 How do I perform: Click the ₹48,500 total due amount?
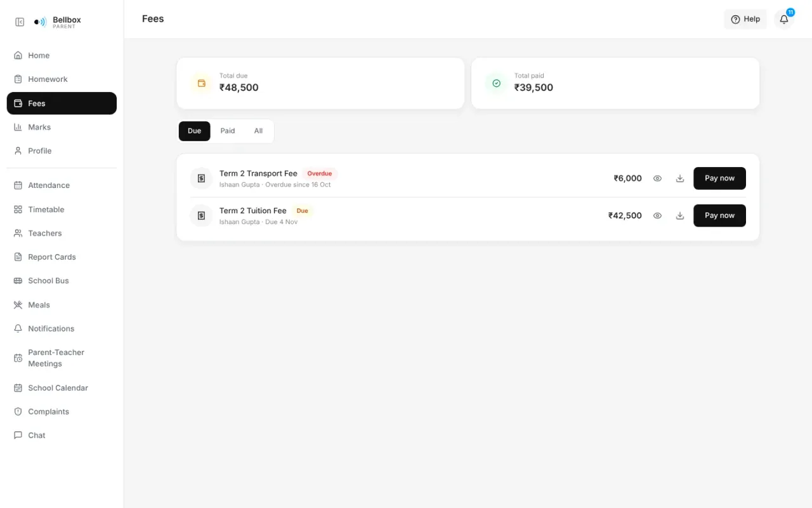(x=239, y=88)
